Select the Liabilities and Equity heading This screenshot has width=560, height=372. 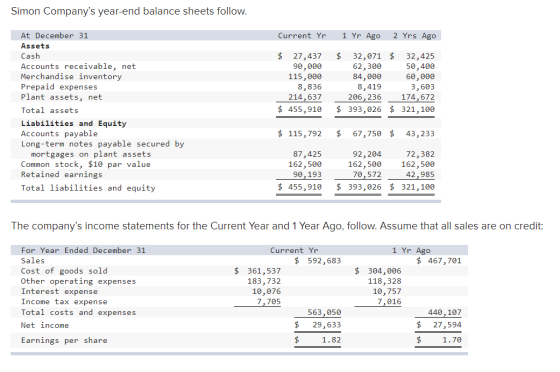(74, 124)
